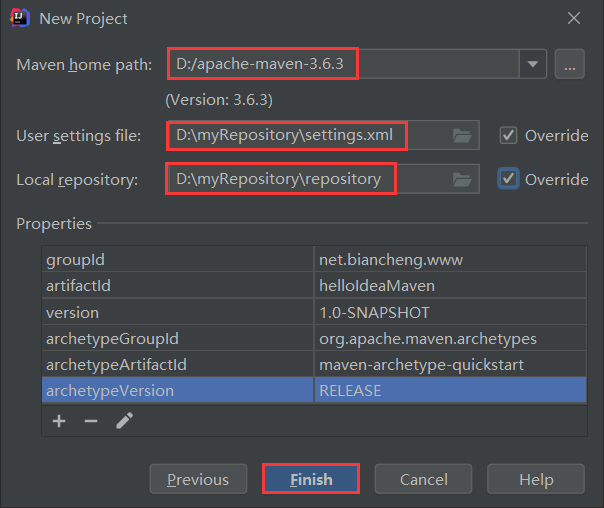Click the (Version: 3.6.3) label
The width and height of the screenshot is (604, 508).
click(219, 100)
